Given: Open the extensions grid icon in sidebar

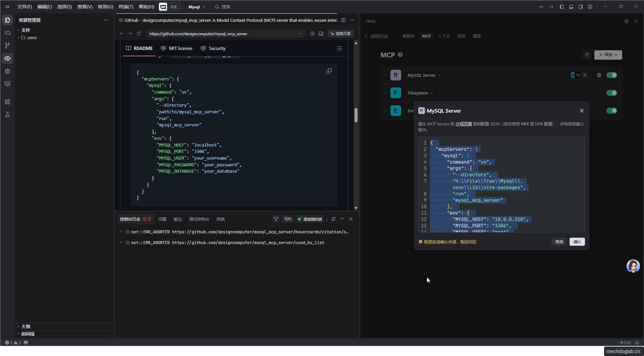Looking at the screenshot, I should pyautogui.click(x=7, y=102).
